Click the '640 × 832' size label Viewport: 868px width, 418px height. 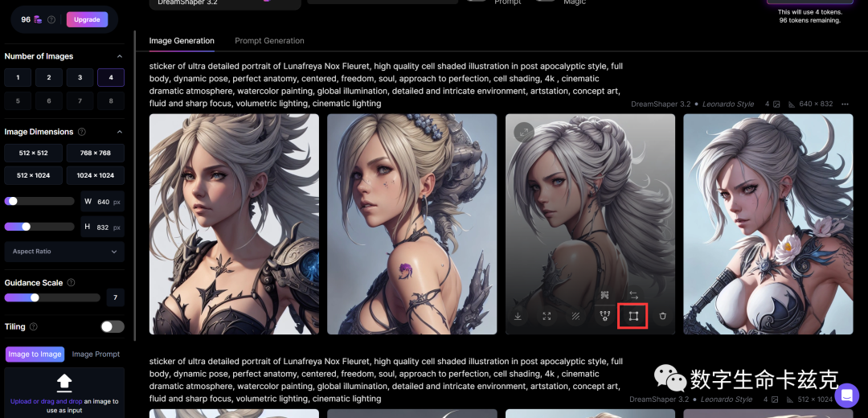coord(816,104)
